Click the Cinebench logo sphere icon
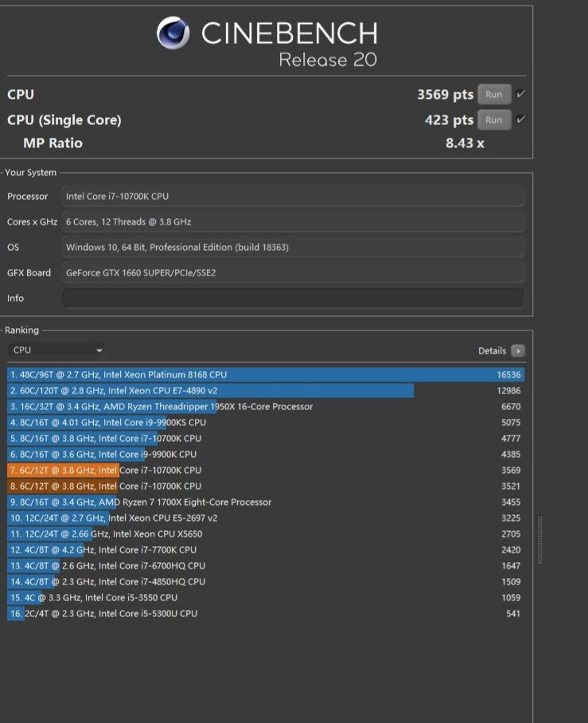The height and width of the screenshot is (723, 588). (173, 33)
